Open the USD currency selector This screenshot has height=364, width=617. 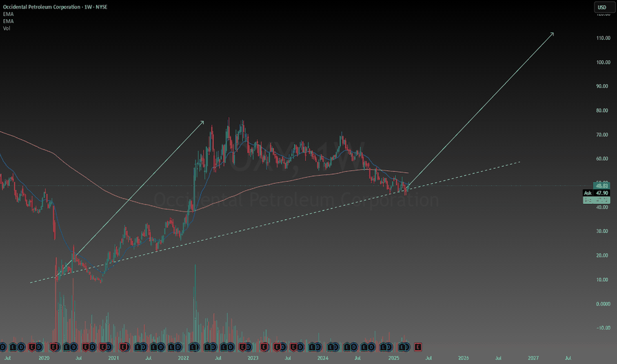point(604,7)
